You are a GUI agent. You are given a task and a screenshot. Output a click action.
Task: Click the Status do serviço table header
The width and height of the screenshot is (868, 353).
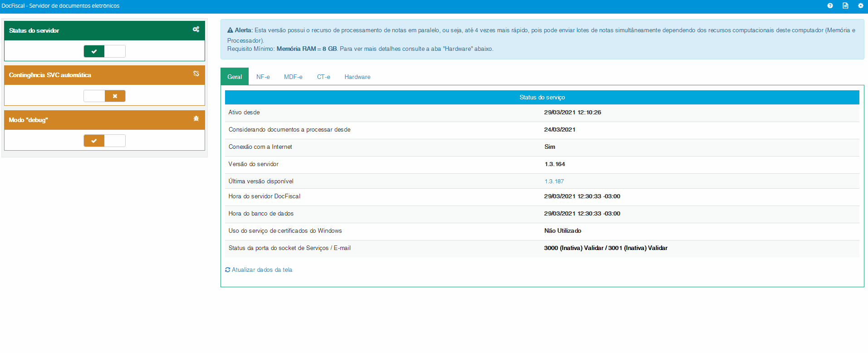tap(542, 98)
